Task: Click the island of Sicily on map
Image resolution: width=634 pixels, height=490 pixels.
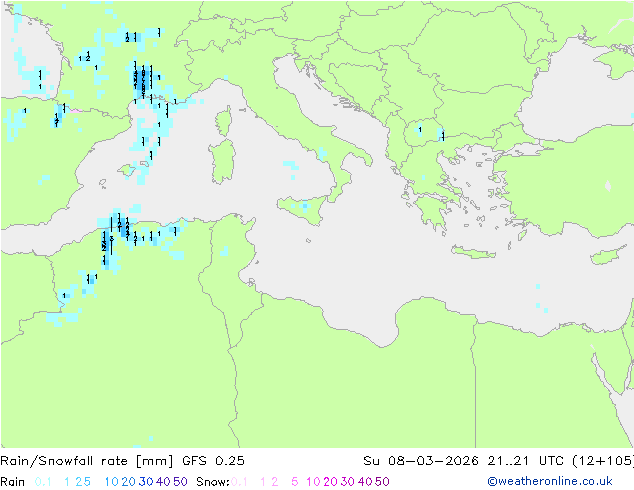Action: (304, 209)
